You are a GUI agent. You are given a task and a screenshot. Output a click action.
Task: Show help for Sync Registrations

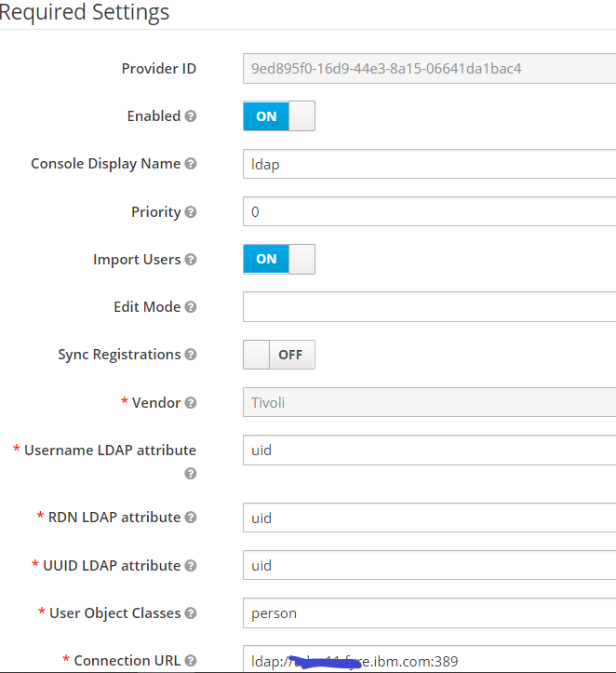coord(191,355)
